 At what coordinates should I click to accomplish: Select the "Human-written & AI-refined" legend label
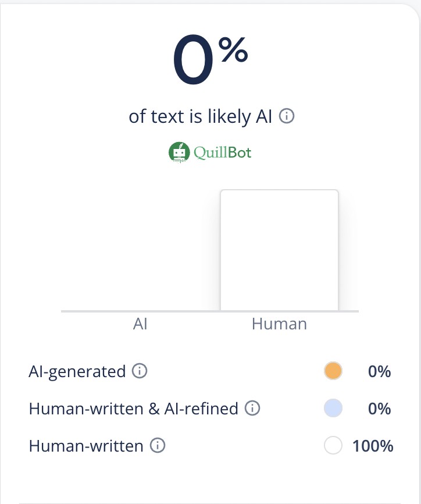[x=133, y=409]
